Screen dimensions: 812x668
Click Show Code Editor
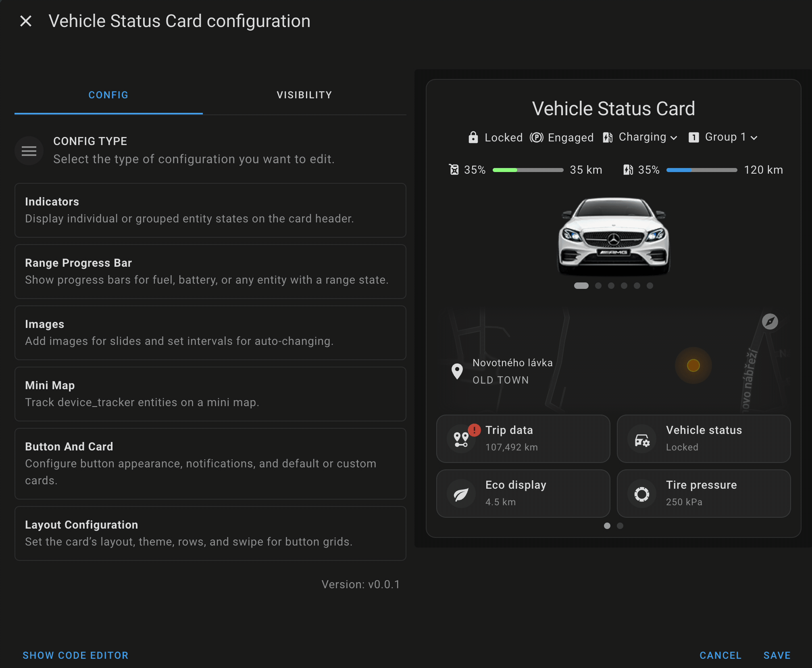pos(75,656)
